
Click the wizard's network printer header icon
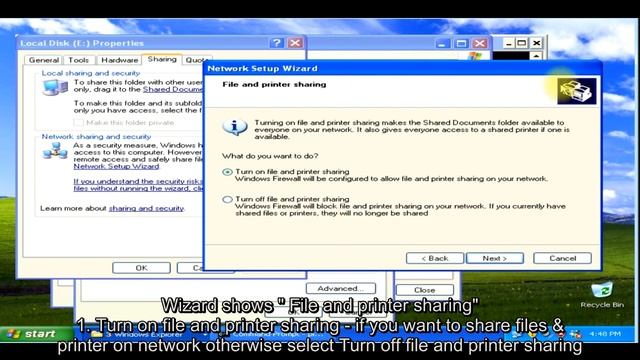click(576, 91)
